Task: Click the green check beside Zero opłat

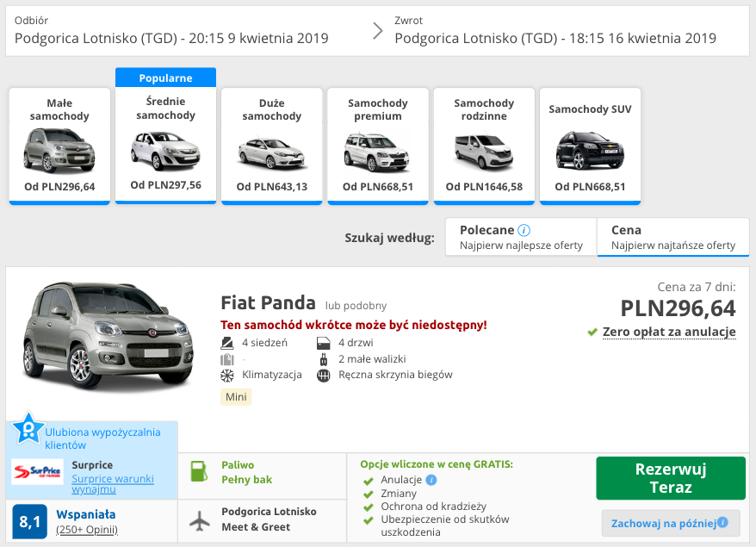Action: (x=592, y=333)
